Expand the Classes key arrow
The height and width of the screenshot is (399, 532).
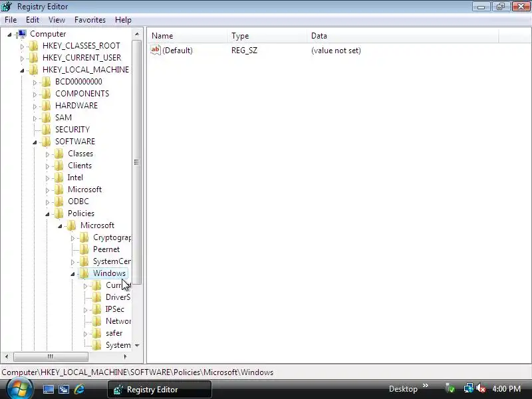47,154
